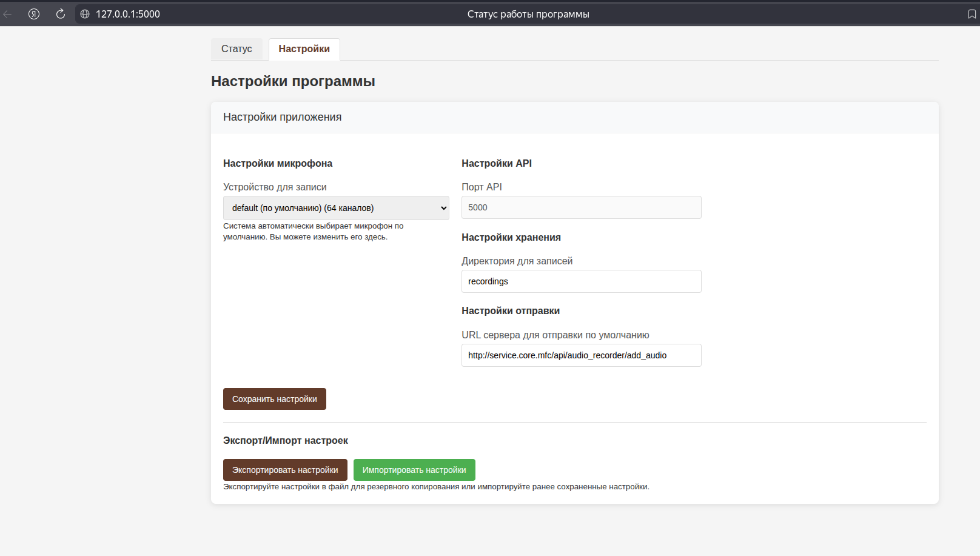Click the Порт API field
This screenshot has width=980, height=556.
point(581,207)
